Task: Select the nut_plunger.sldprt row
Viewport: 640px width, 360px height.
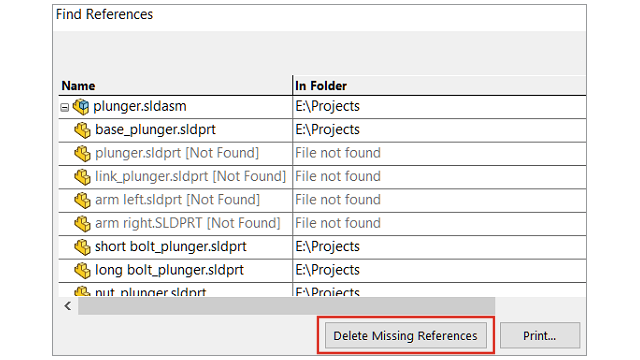Action: coord(322,290)
